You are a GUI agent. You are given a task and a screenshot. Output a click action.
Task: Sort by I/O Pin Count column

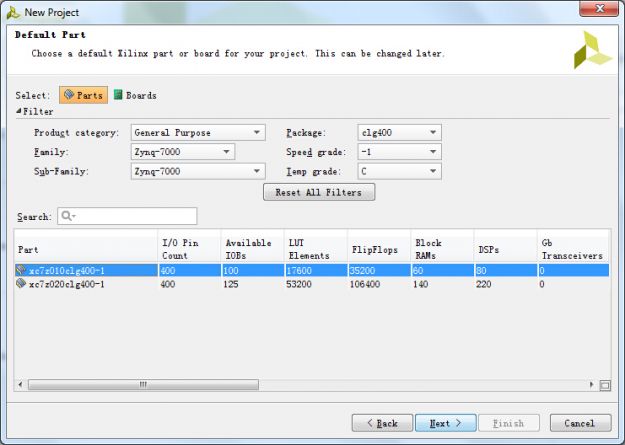click(x=189, y=249)
